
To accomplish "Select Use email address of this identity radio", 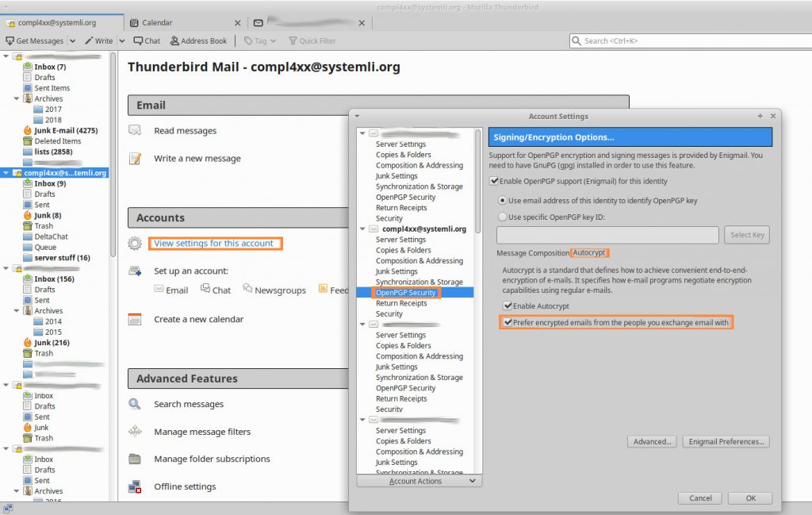I will coord(502,200).
